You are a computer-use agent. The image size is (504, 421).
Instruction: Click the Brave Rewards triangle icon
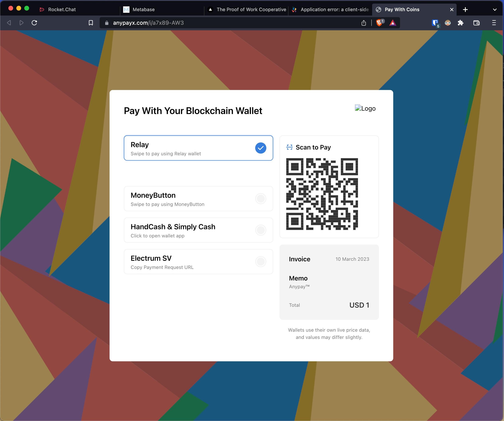tap(393, 23)
